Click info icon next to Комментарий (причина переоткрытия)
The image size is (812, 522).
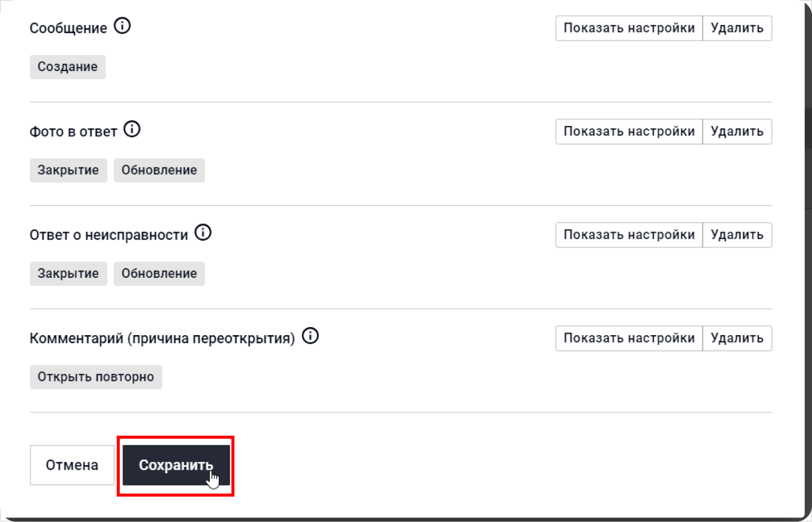point(310,336)
